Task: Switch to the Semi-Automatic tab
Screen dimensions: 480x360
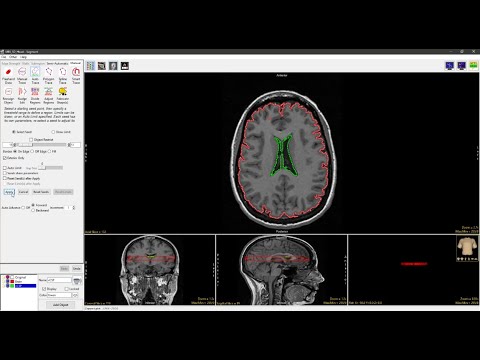Action: point(57,63)
